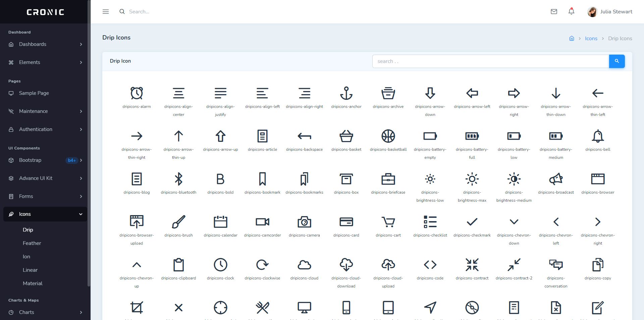644x320 pixels.
Task: Click the dripicons-card icon
Action: tap(346, 222)
